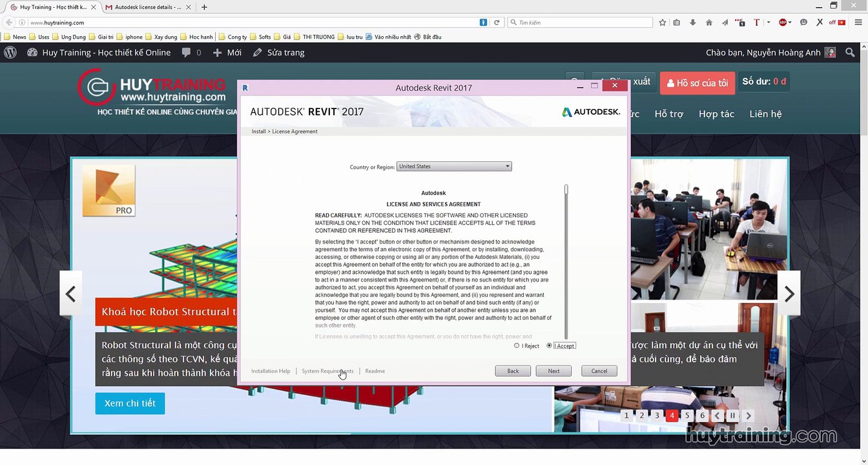Click the address bar showing www.huytraining.com
This screenshot has width=868, height=465.
point(252,22)
